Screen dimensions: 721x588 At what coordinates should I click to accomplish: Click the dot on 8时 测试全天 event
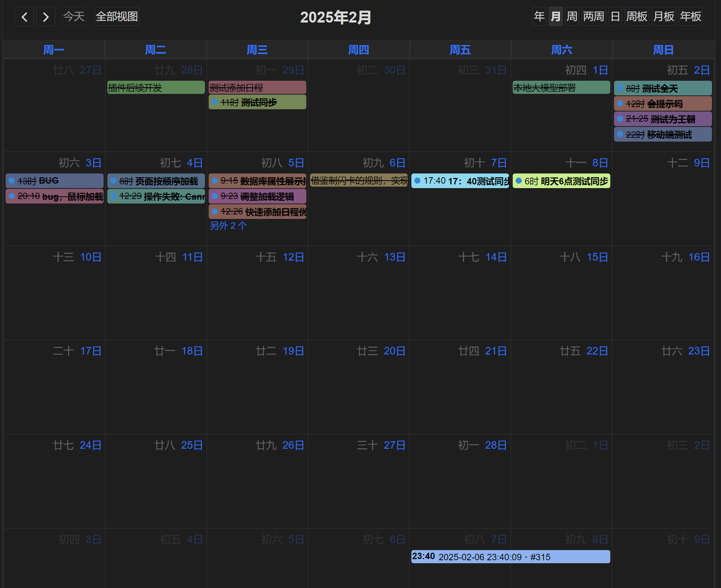pos(620,88)
